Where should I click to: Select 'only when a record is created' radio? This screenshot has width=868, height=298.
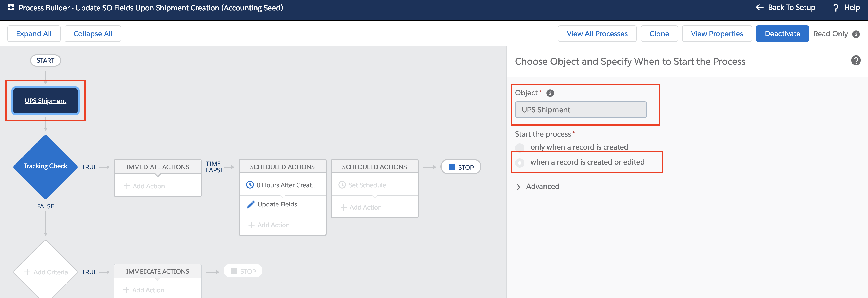(520, 147)
